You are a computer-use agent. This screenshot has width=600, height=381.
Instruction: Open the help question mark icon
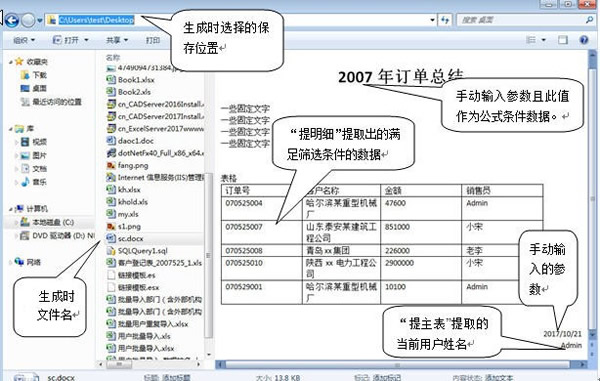(x=584, y=40)
